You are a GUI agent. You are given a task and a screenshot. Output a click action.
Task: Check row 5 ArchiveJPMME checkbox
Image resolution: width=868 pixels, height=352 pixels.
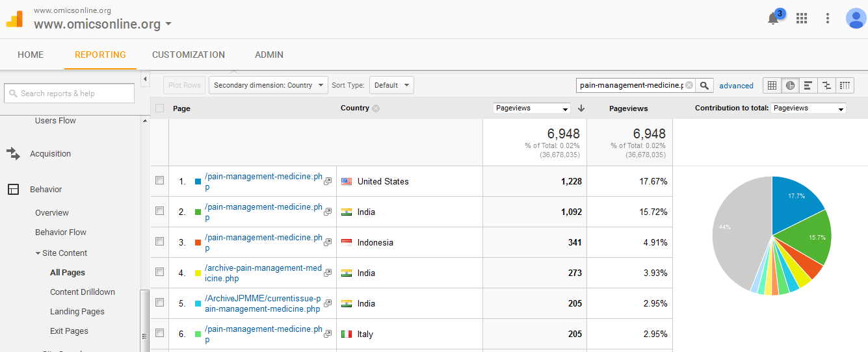(x=160, y=303)
